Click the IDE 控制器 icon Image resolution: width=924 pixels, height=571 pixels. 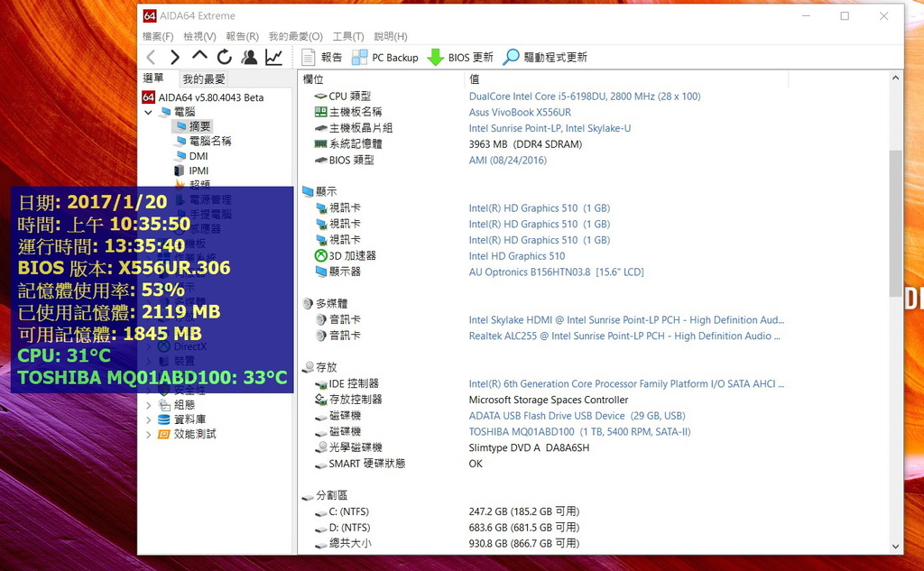click(320, 383)
